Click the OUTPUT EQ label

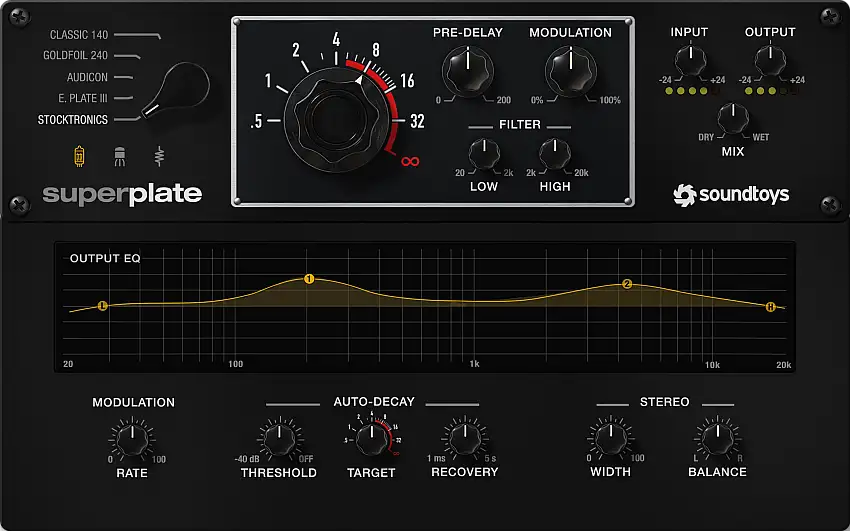coord(105,258)
